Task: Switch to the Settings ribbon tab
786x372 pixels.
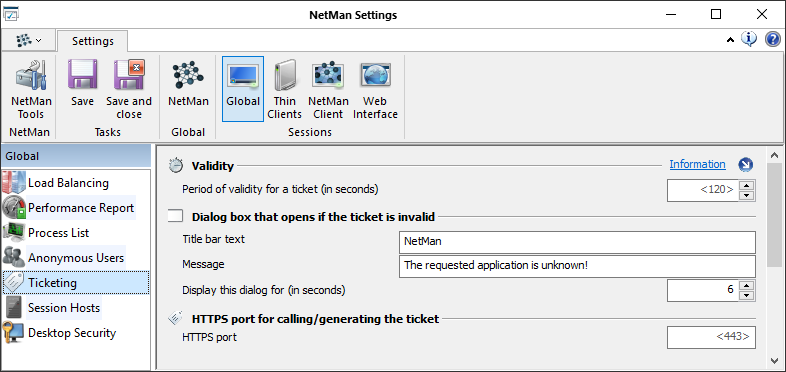Action: pos(93,41)
